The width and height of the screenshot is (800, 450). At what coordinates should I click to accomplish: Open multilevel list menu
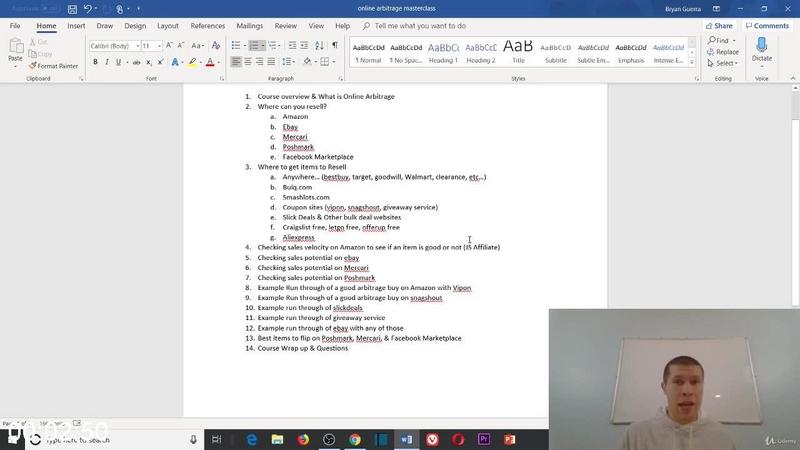[273, 45]
